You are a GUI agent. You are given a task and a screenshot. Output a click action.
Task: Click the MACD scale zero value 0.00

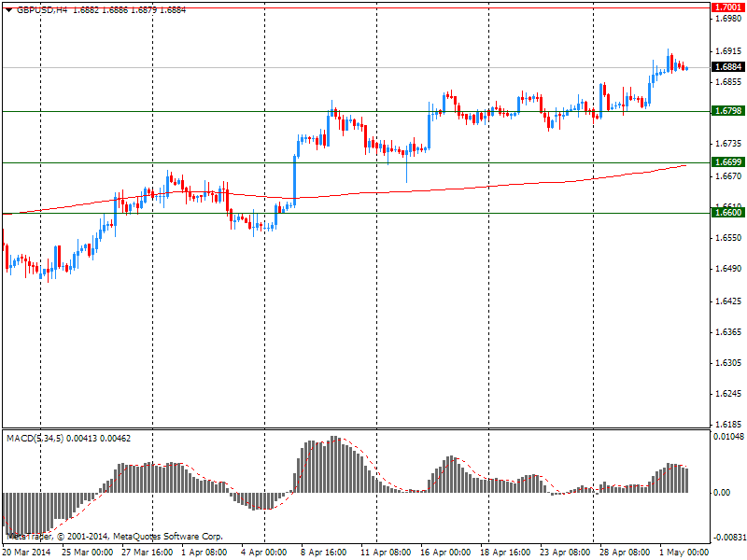722,493
